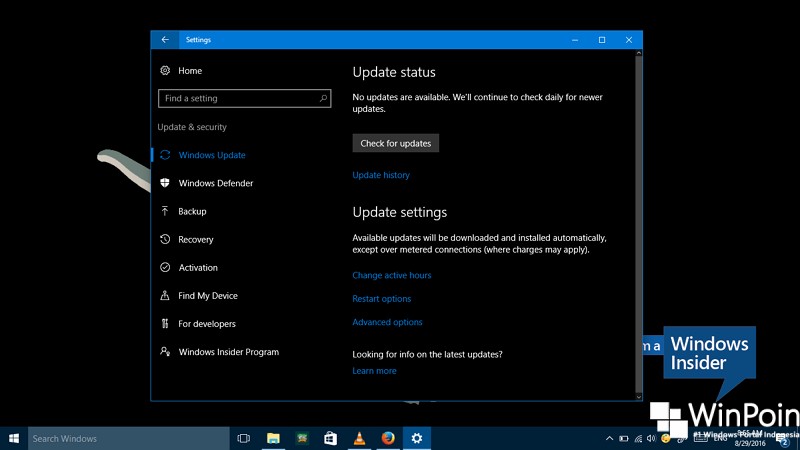Click the magnifier in Find a setting
Image resolution: width=800 pixels, height=450 pixels.
point(323,98)
